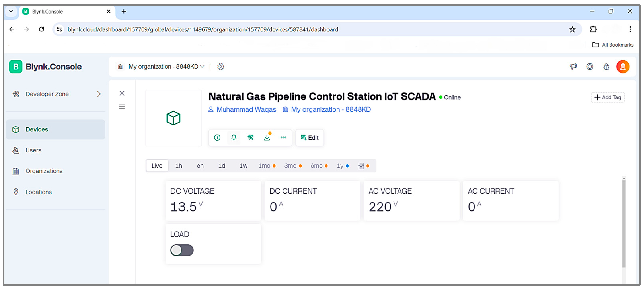Select the 1h time range tab
The height and width of the screenshot is (290, 644).
178,166
